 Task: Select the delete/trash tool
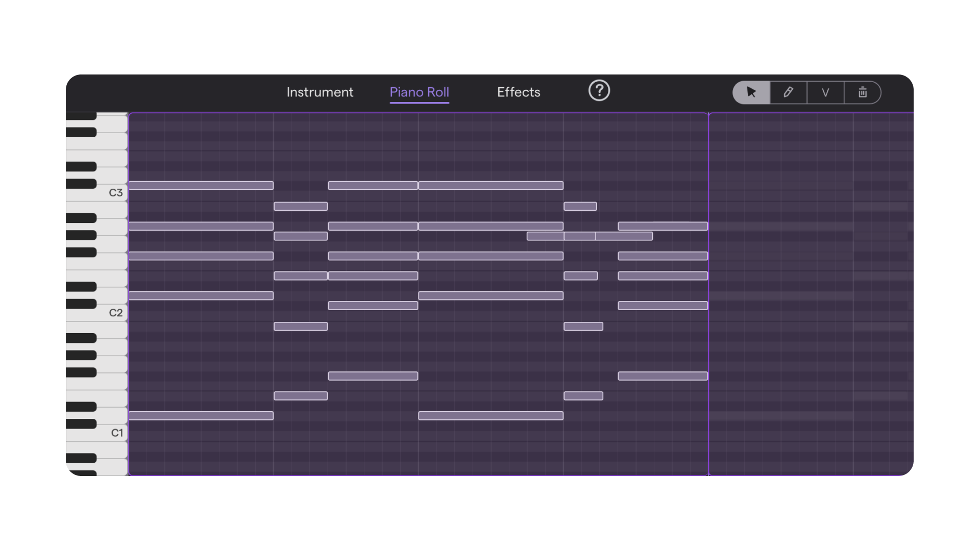point(862,92)
